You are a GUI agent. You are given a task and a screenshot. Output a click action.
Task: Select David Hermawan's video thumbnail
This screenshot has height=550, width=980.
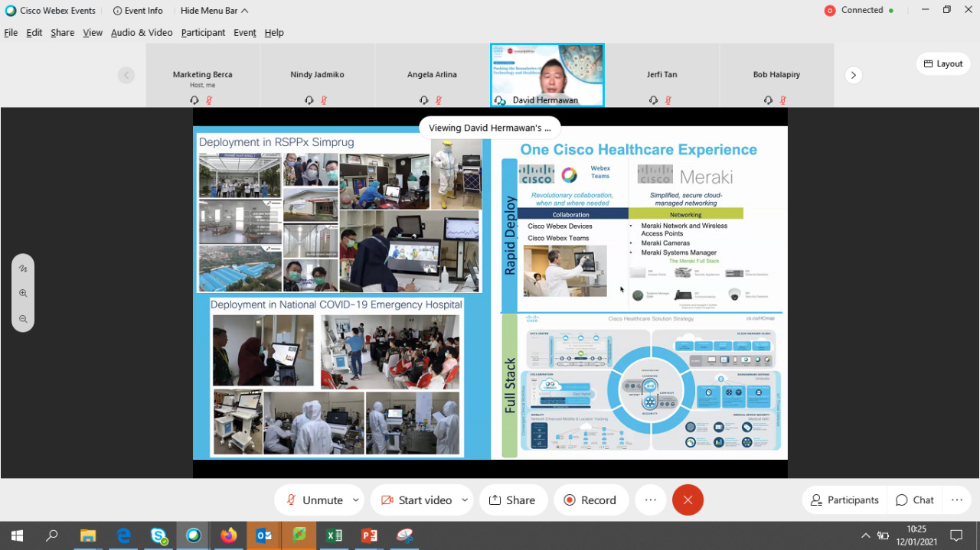(547, 75)
